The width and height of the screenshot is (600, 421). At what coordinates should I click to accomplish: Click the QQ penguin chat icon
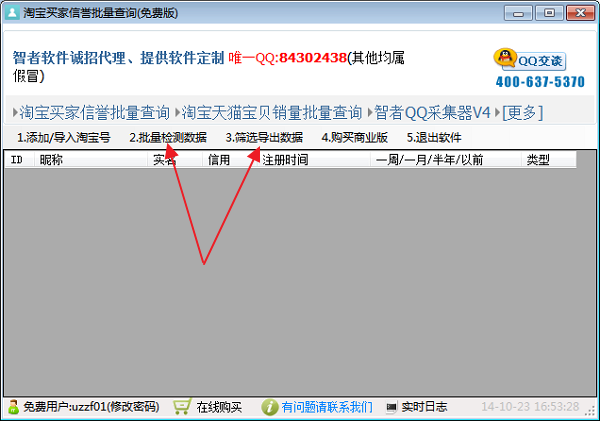pyautogui.click(x=505, y=57)
